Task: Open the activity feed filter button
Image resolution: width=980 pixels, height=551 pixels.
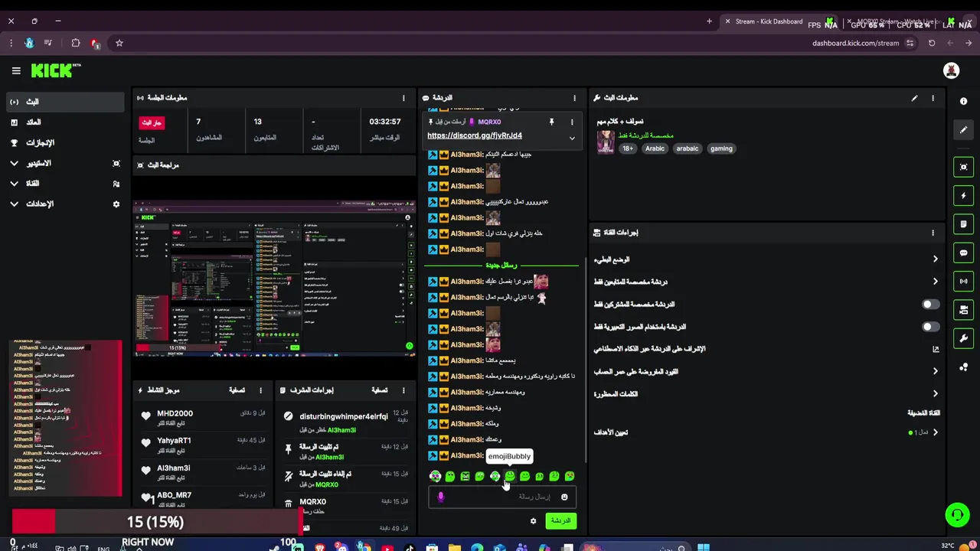Action: click(237, 390)
